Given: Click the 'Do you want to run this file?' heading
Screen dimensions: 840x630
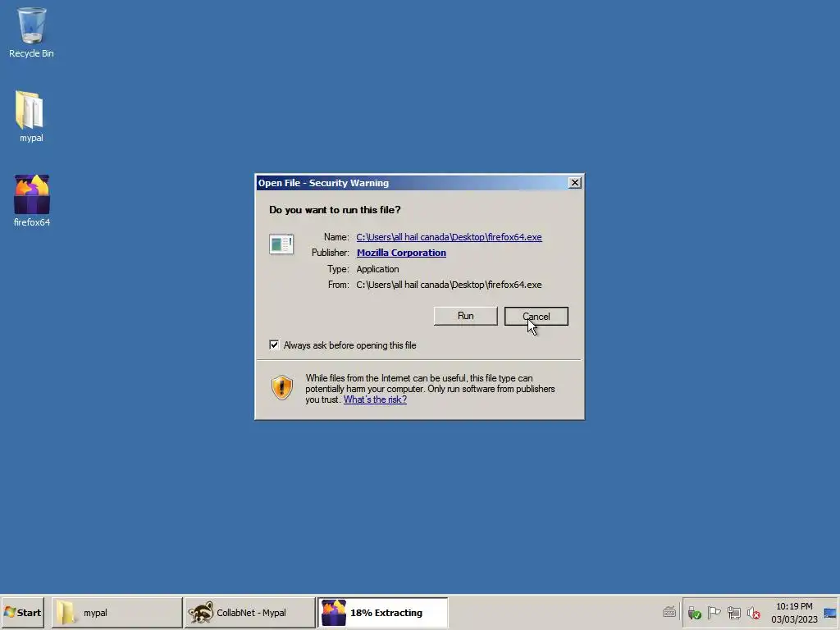Looking at the screenshot, I should coord(335,209).
